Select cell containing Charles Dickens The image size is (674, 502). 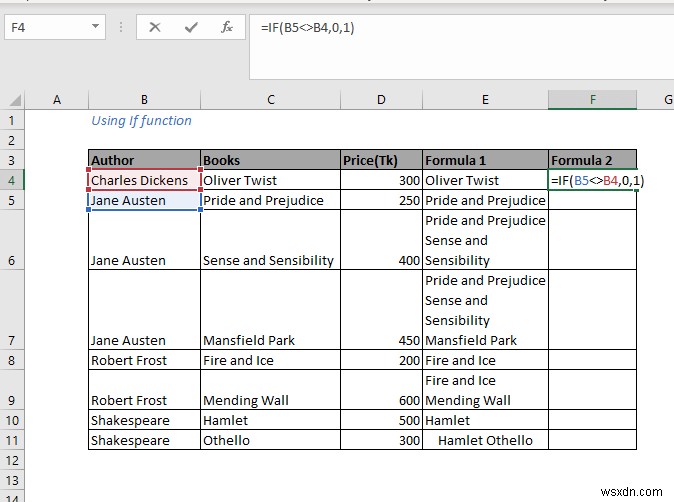144,180
